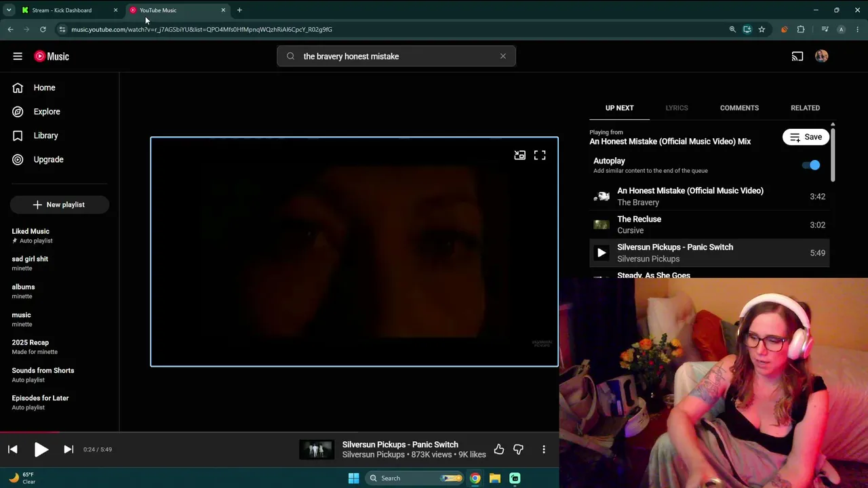Screen dimensions: 868x488
Task: Save the queue with the Save button
Action: pyautogui.click(x=806, y=137)
